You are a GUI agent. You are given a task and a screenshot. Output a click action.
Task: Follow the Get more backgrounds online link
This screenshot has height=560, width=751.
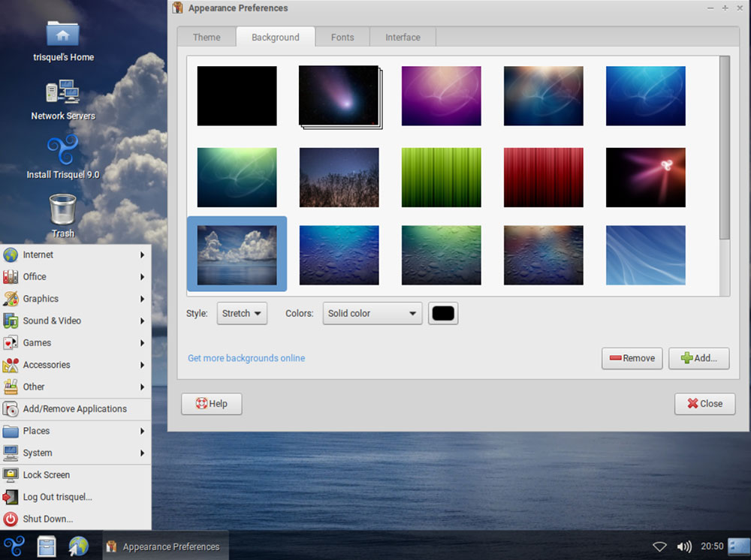(246, 359)
